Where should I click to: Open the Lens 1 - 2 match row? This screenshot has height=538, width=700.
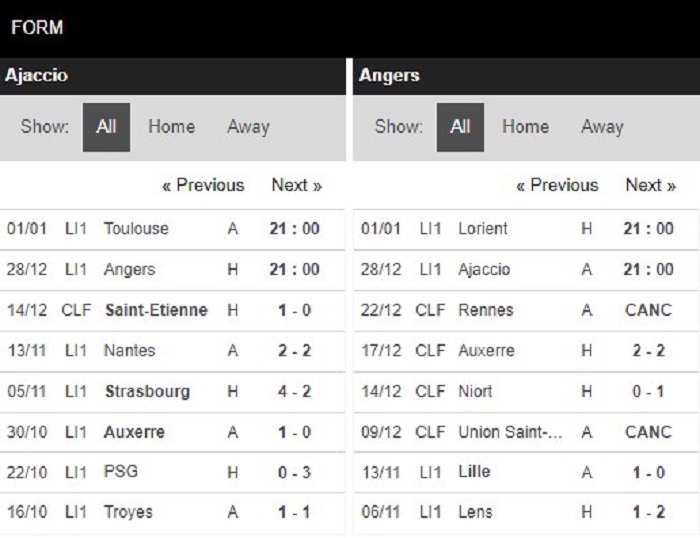pos(526,513)
